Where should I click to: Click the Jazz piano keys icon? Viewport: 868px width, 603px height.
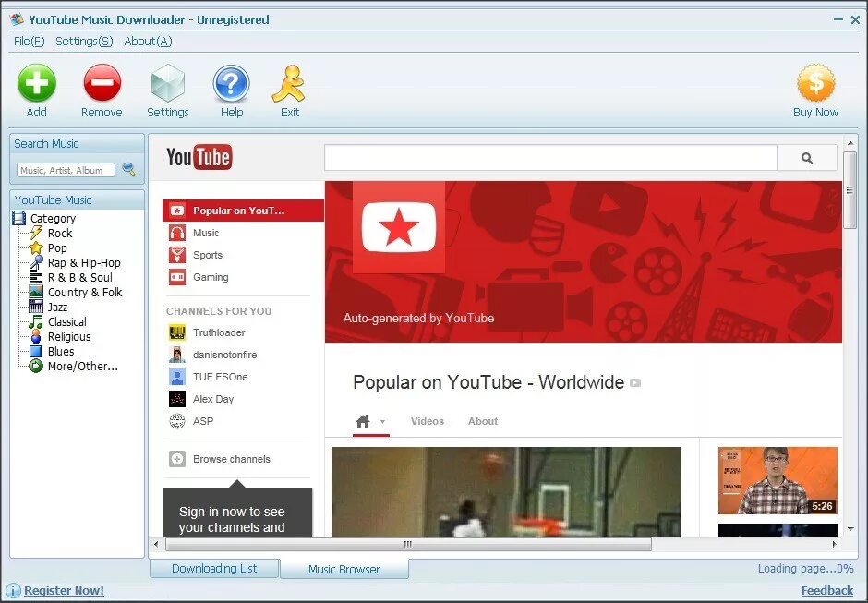(36, 307)
